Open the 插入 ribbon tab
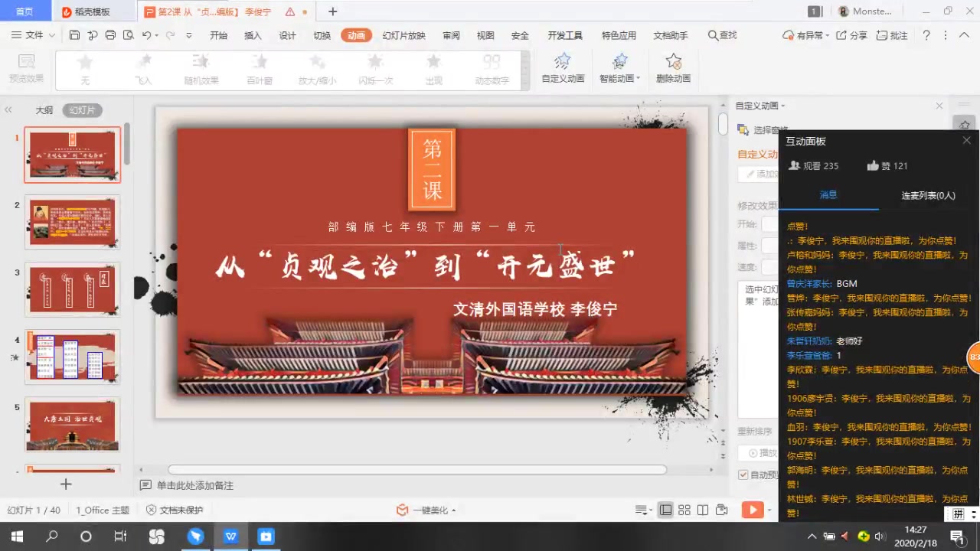The image size is (980, 551). [x=253, y=35]
